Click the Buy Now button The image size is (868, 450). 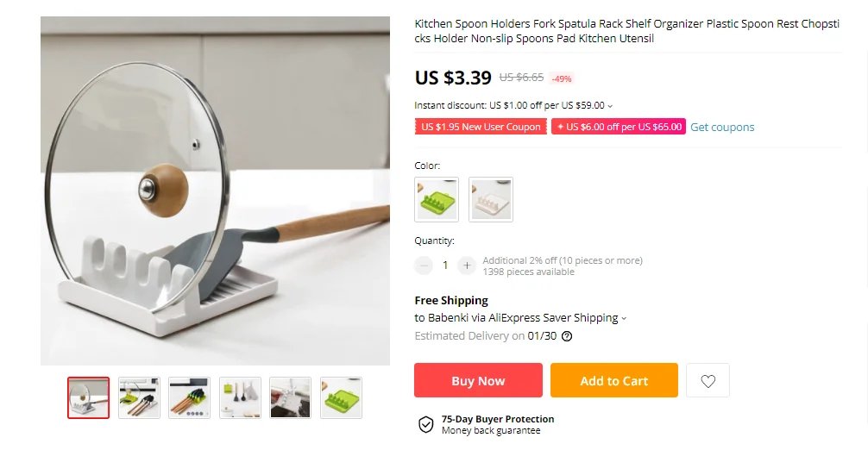click(x=478, y=381)
